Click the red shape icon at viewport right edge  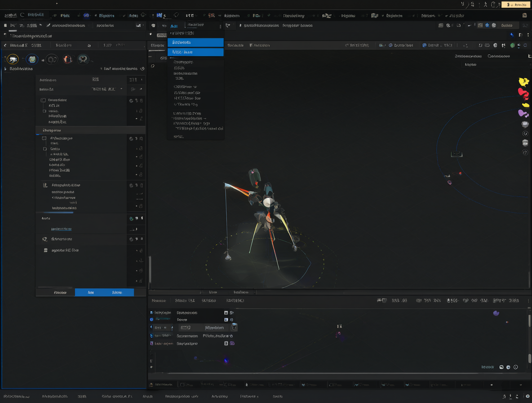[523, 93]
